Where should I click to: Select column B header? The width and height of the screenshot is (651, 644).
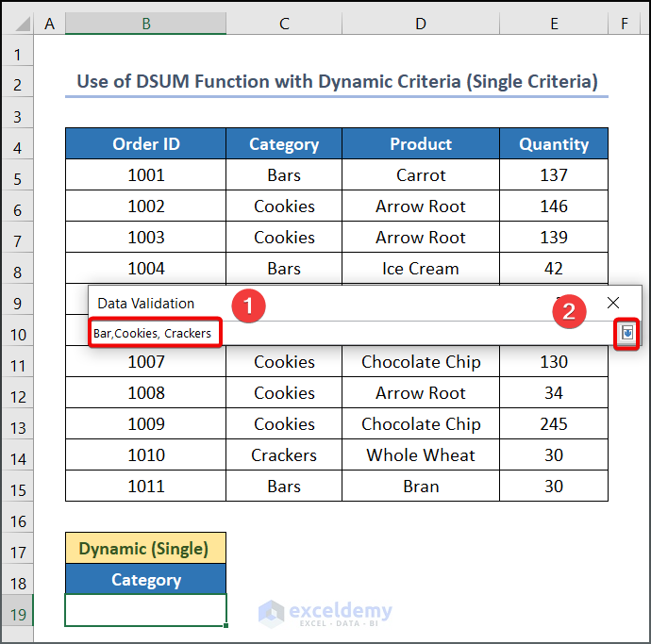coord(145,24)
